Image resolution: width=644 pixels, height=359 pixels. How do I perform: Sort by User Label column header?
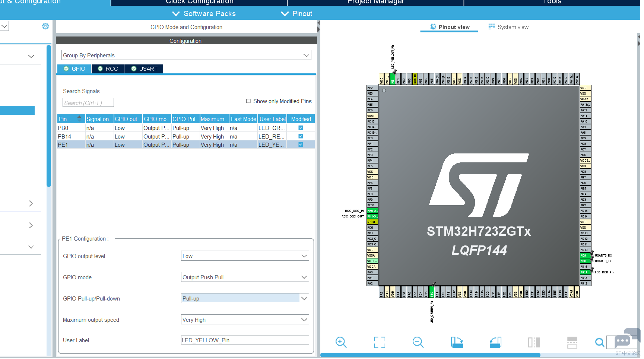272,119
